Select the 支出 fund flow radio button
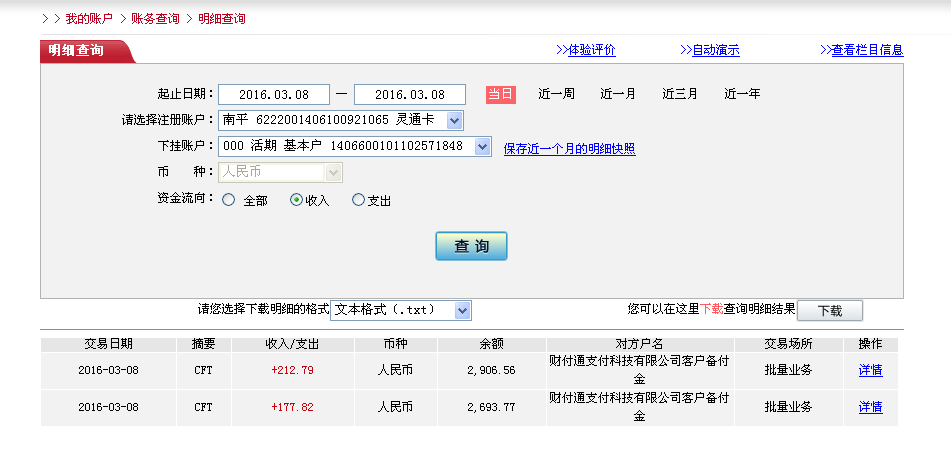Screen dimensions: 951x465 (359, 200)
